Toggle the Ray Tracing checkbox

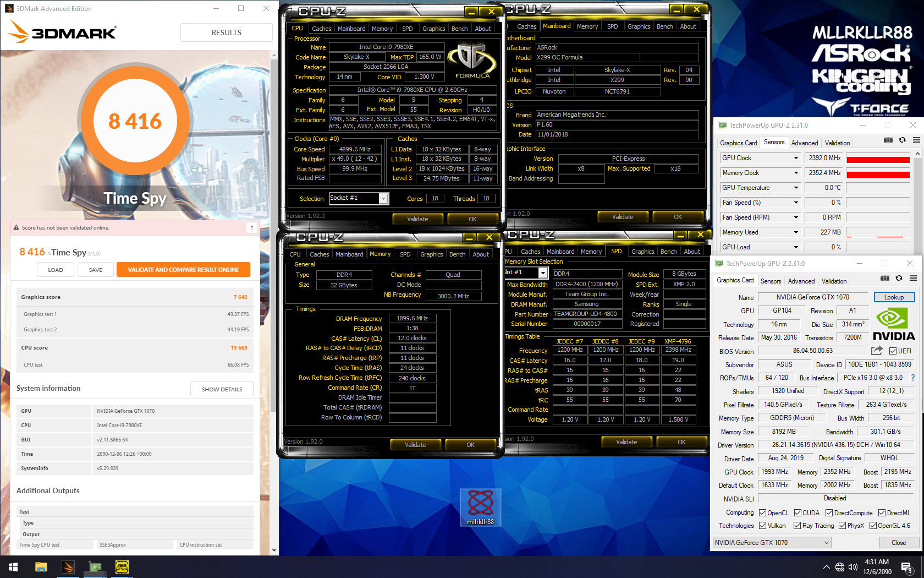point(798,526)
